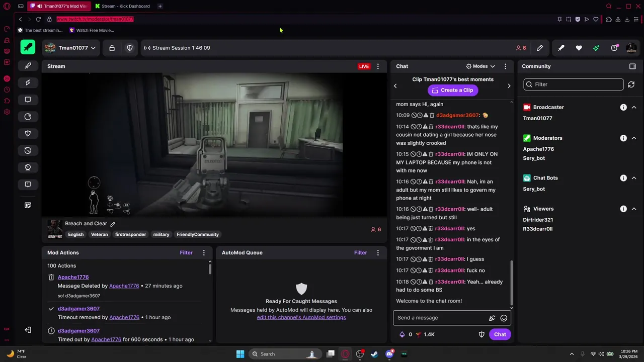Collapse the Broadcaster section
The height and width of the screenshot is (362, 644).
pos(634,107)
